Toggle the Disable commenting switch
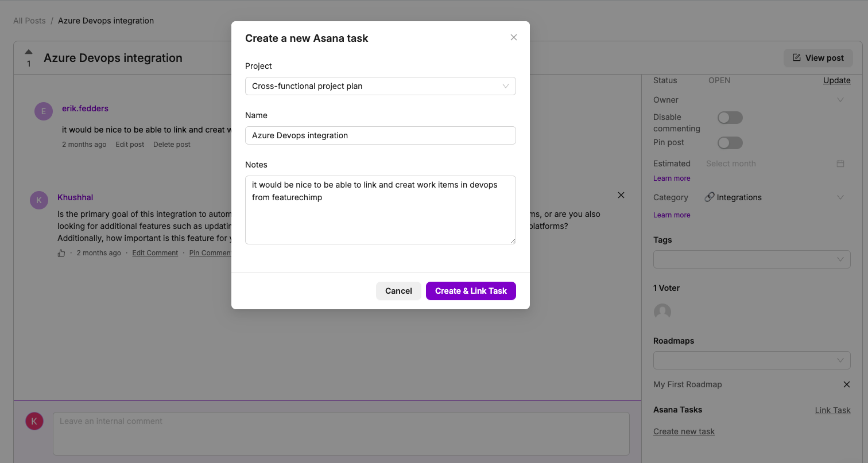This screenshot has width=868, height=463. pyautogui.click(x=730, y=118)
